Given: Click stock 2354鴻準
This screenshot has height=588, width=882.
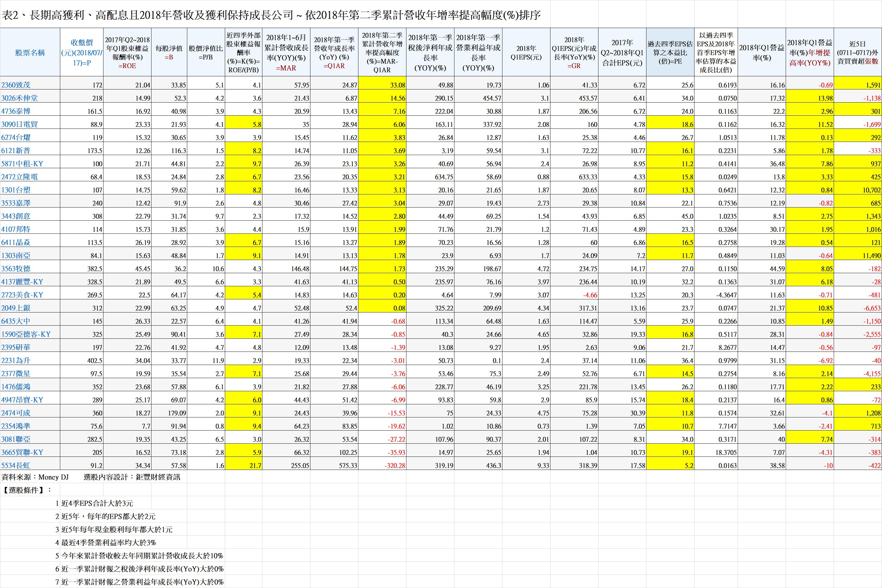Looking at the screenshot, I should 16,426.
